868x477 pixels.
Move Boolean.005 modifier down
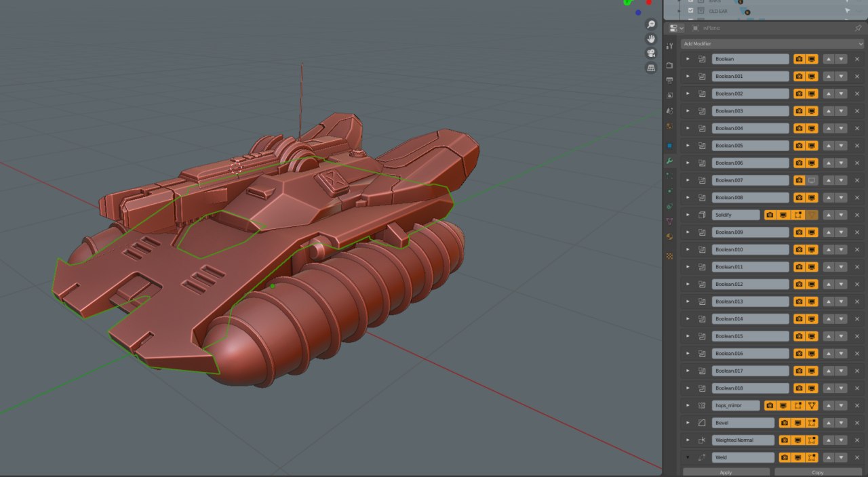pyautogui.click(x=842, y=146)
